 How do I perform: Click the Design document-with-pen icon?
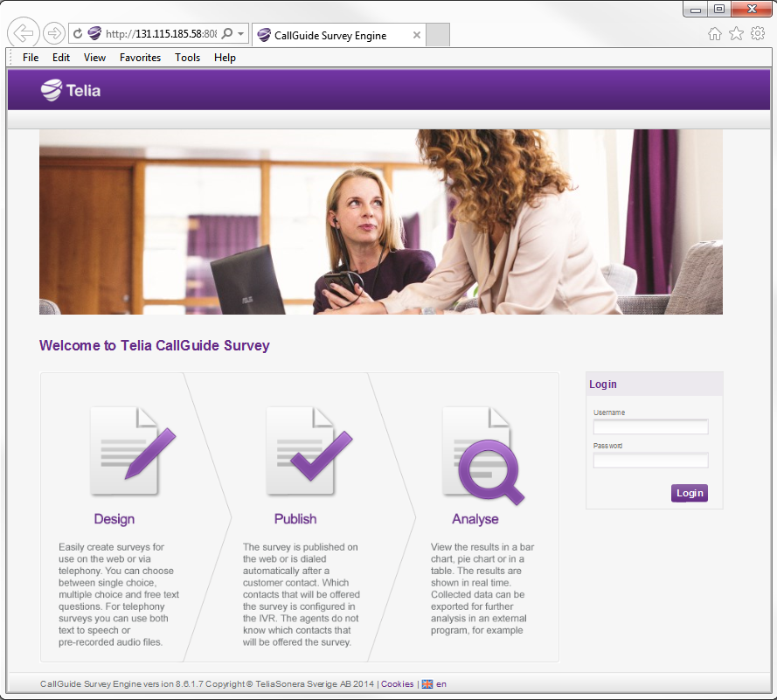coord(132,451)
